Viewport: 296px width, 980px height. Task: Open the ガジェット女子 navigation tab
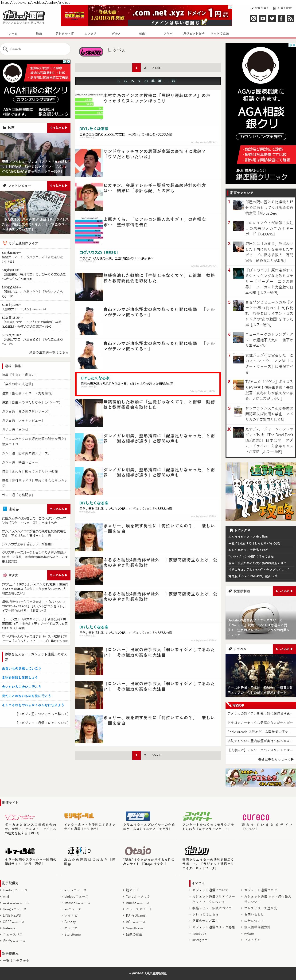tap(193, 34)
